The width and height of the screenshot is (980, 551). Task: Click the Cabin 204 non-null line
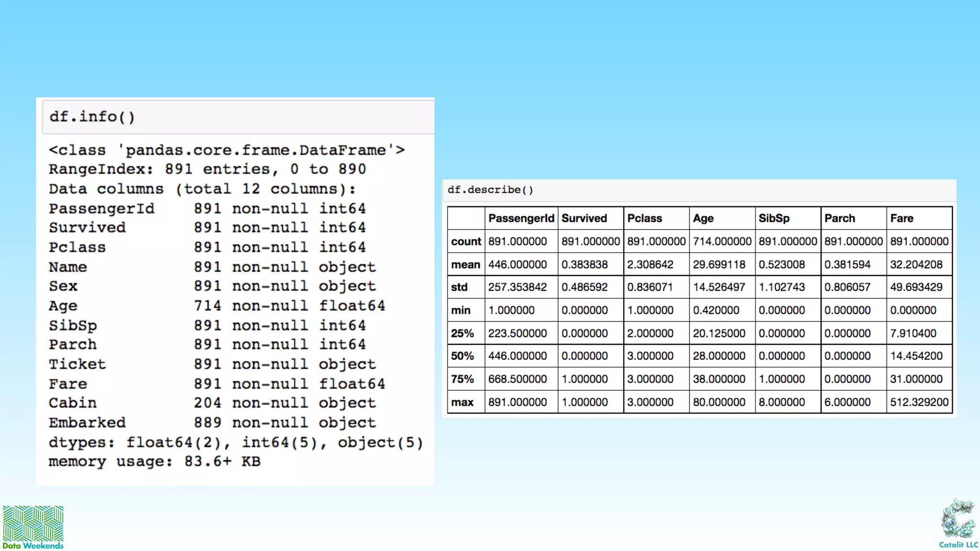(212, 403)
